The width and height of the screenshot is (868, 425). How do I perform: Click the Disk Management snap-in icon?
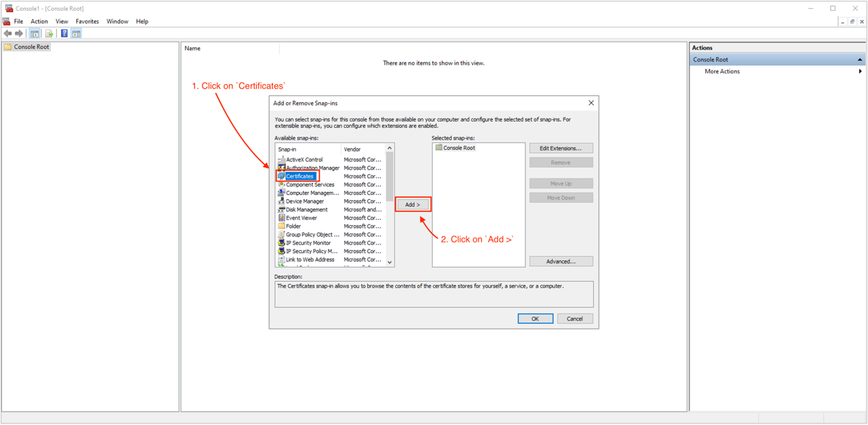[281, 209]
